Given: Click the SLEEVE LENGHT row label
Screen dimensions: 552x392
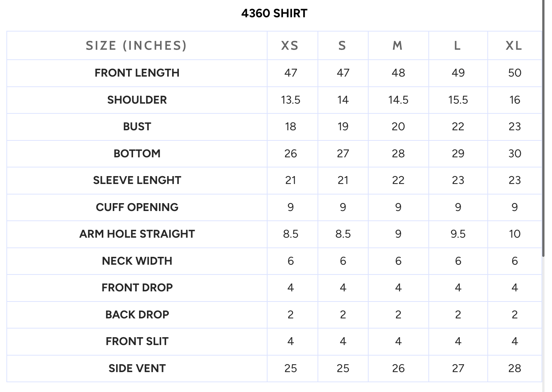Looking at the screenshot, I should click(x=137, y=180).
